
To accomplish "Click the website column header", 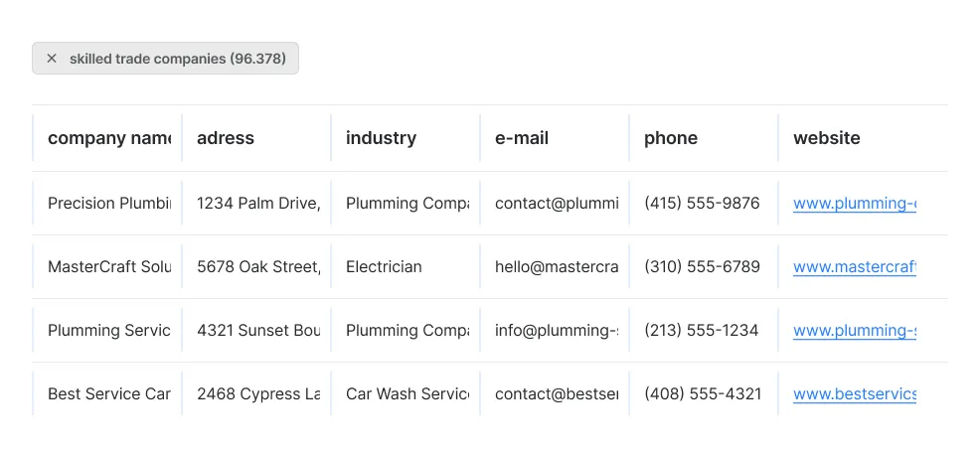I will coord(827,138).
